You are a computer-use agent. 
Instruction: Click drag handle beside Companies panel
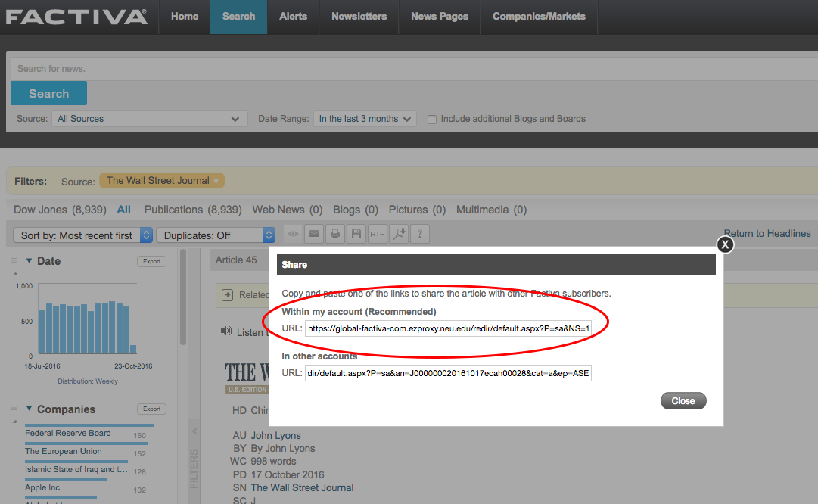(14, 409)
